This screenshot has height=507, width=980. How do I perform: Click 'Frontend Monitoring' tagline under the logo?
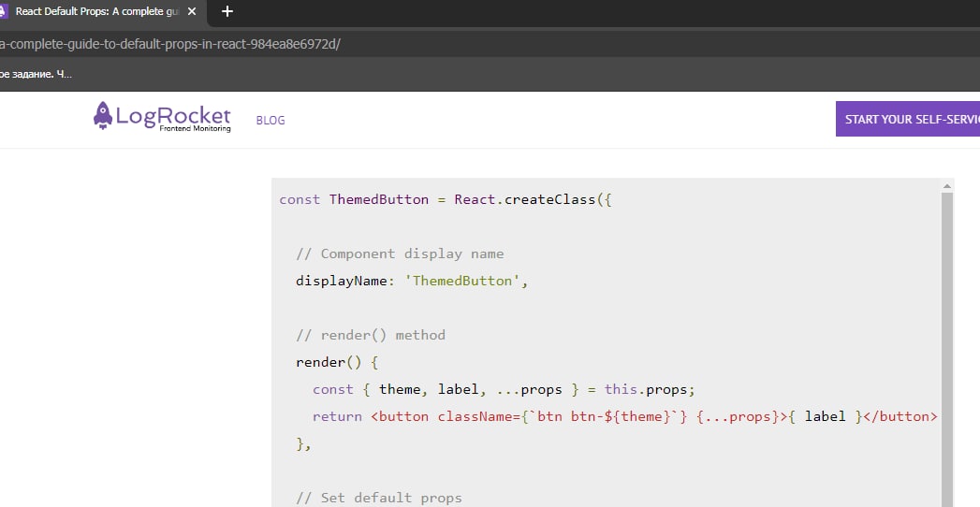click(195, 129)
